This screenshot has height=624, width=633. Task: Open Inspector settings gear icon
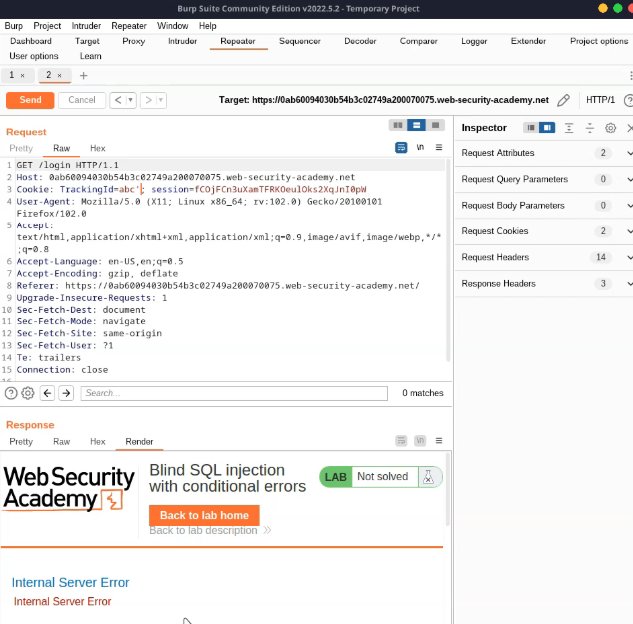click(x=610, y=128)
